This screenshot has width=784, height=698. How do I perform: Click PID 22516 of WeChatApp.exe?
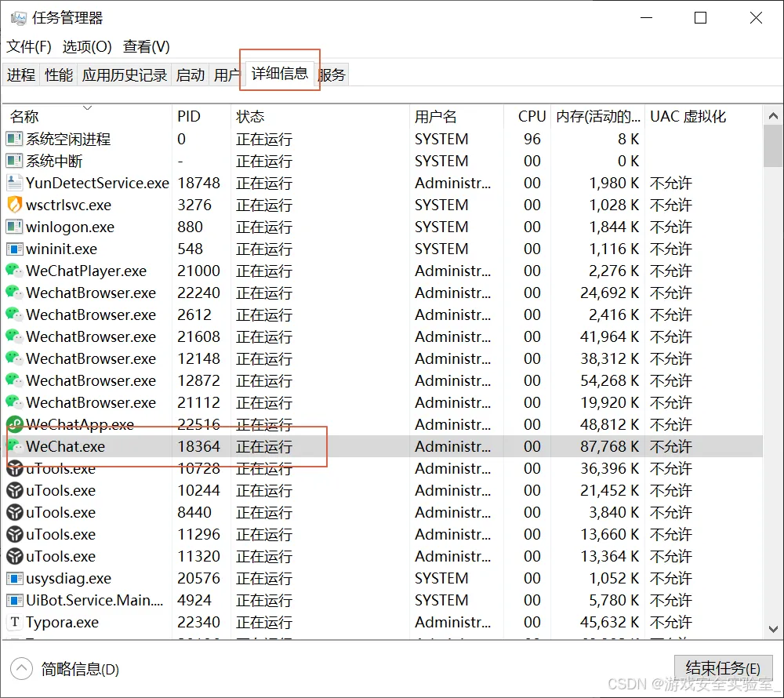198,424
